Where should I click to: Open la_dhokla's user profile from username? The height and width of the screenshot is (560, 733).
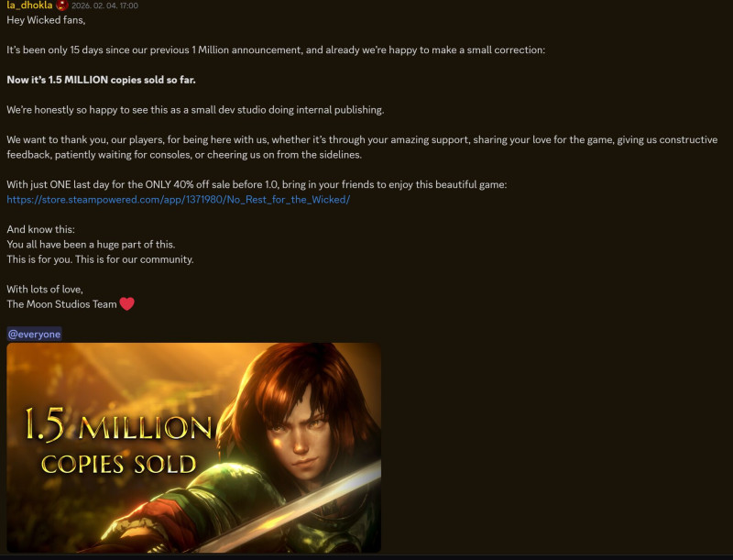pos(29,5)
